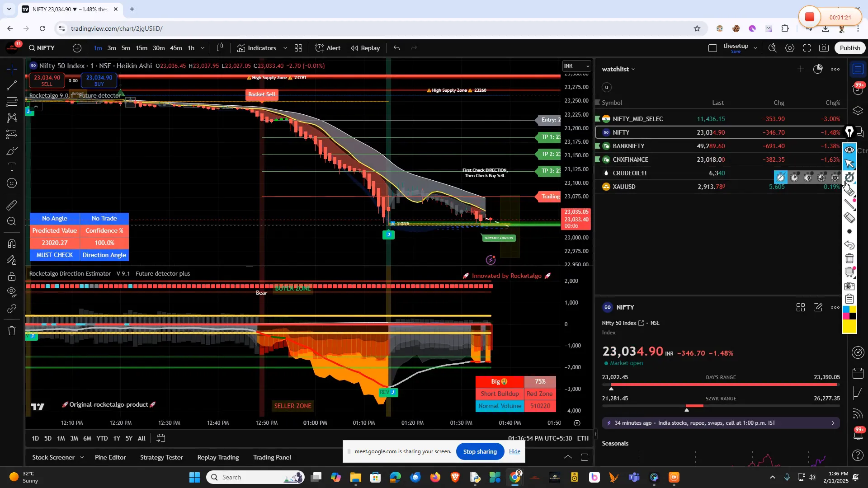Enable the lock all drawings toggle
Viewport: 868px width, 488px height.
pyautogui.click(x=11, y=277)
